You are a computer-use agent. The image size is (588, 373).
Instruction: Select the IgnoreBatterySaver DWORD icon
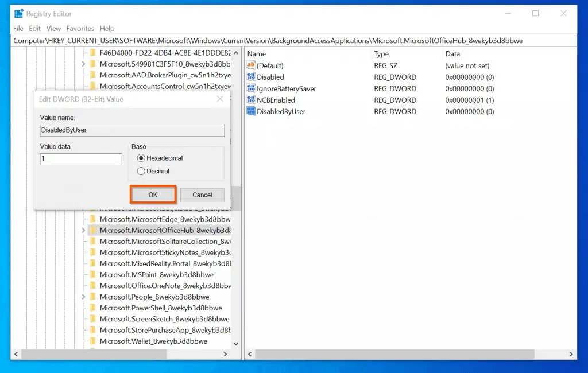coord(251,89)
